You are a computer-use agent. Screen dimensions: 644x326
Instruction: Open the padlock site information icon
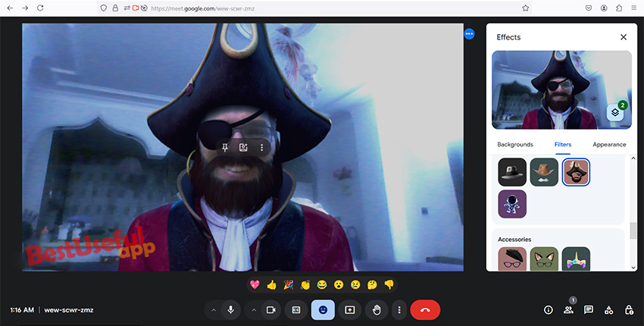(x=115, y=8)
